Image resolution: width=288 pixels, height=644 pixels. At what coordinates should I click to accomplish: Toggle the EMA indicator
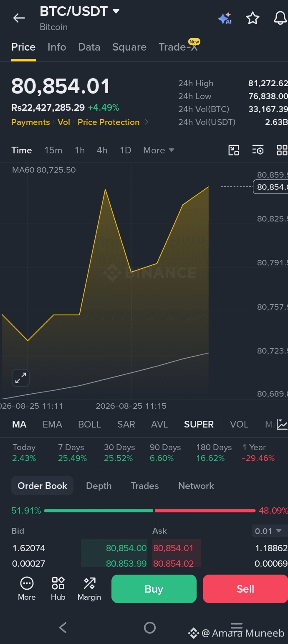tap(52, 425)
